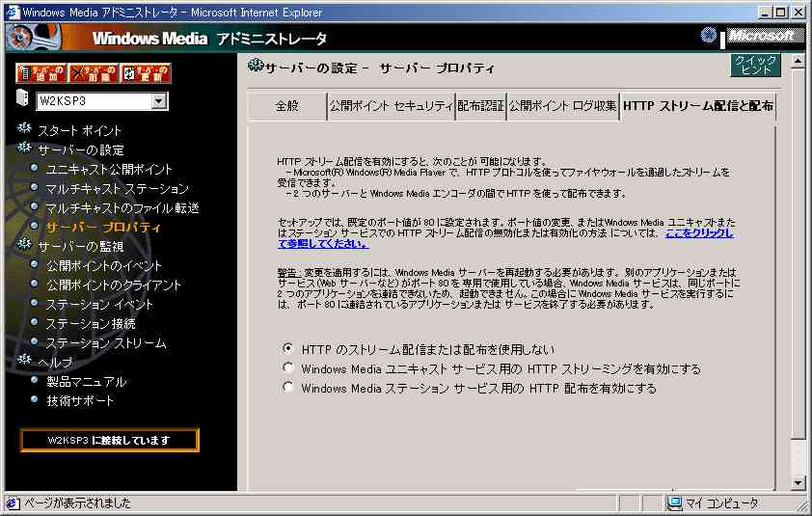Image resolution: width=812 pixels, height=516 pixels.
Task: Click the scrollbar down arrow
Action: (x=798, y=483)
